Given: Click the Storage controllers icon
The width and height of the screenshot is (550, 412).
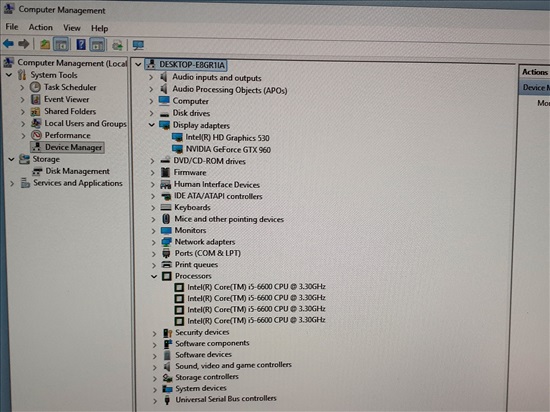Looking at the screenshot, I should click(x=167, y=378).
